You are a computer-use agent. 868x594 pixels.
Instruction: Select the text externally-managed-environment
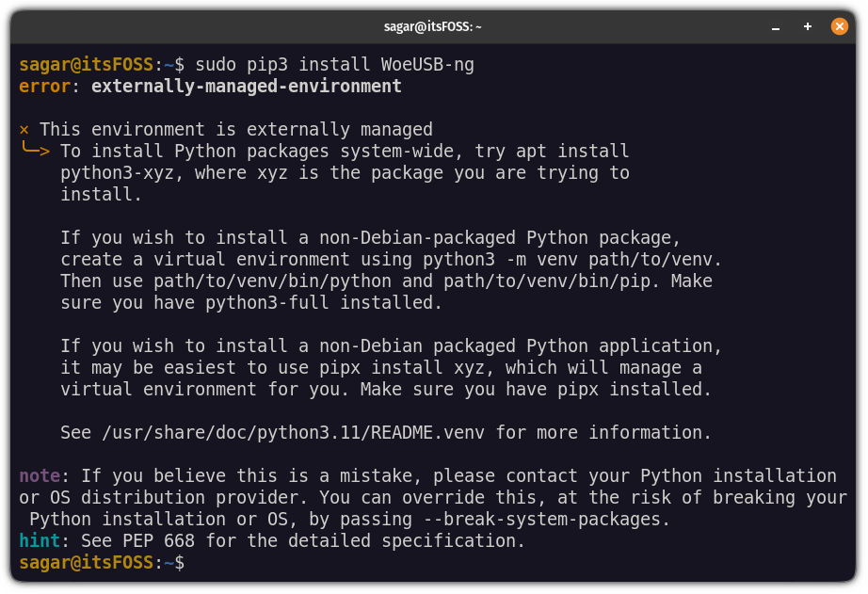[x=245, y=86]
